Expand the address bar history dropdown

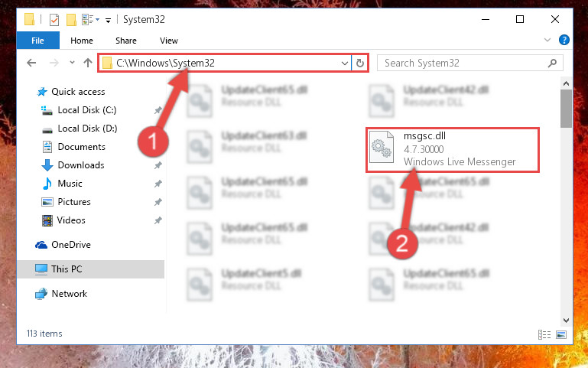coord(345,63)
